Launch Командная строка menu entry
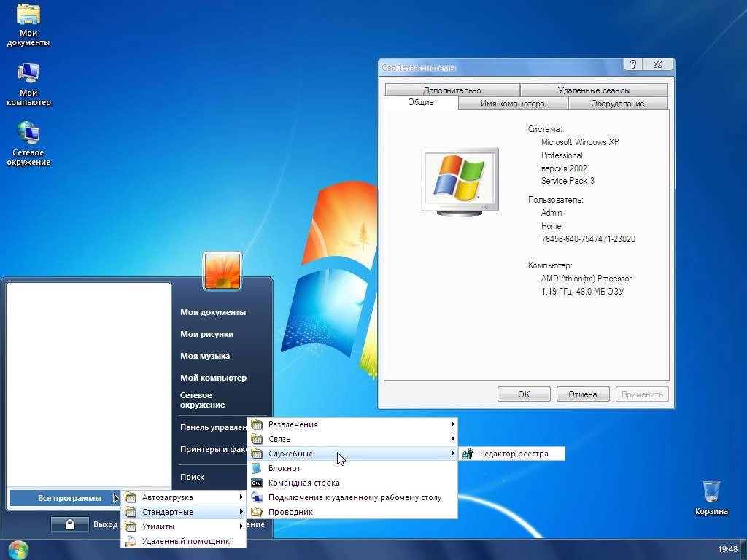This screenshot has height=560, width=747. click(x=352, y=483)
